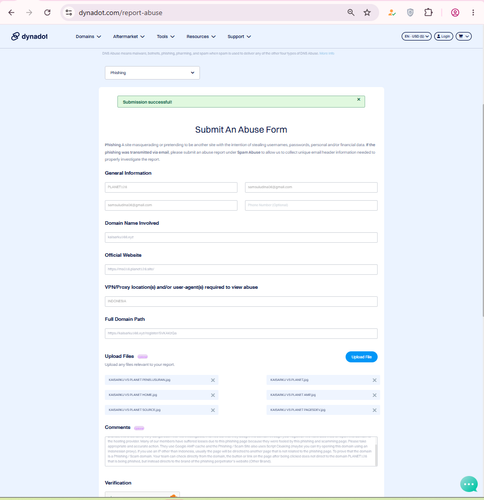Click the address bar URL
This screenshot has height=500, width=484.
120,13
